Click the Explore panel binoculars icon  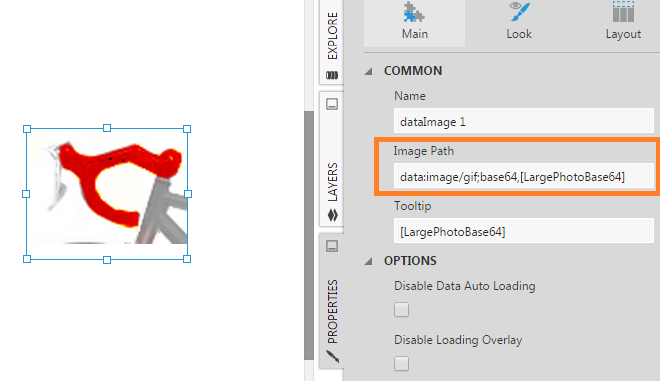point(332,75)
